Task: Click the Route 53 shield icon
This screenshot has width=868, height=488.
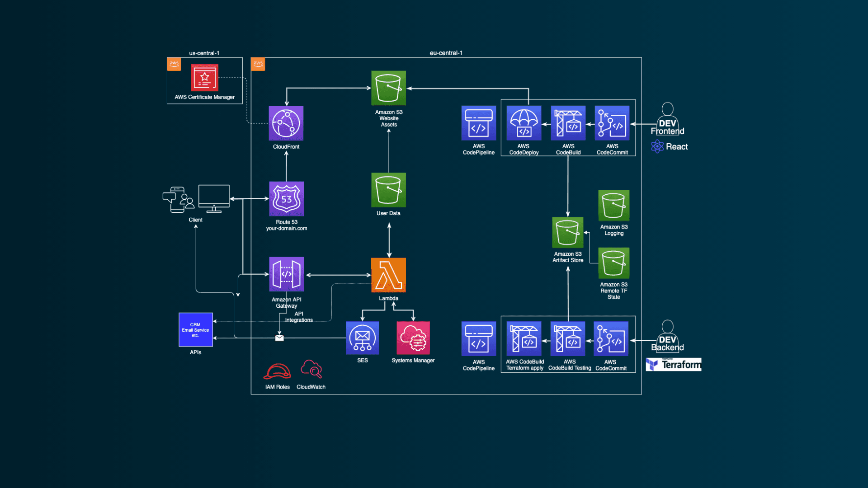Action: click(286, 199)
